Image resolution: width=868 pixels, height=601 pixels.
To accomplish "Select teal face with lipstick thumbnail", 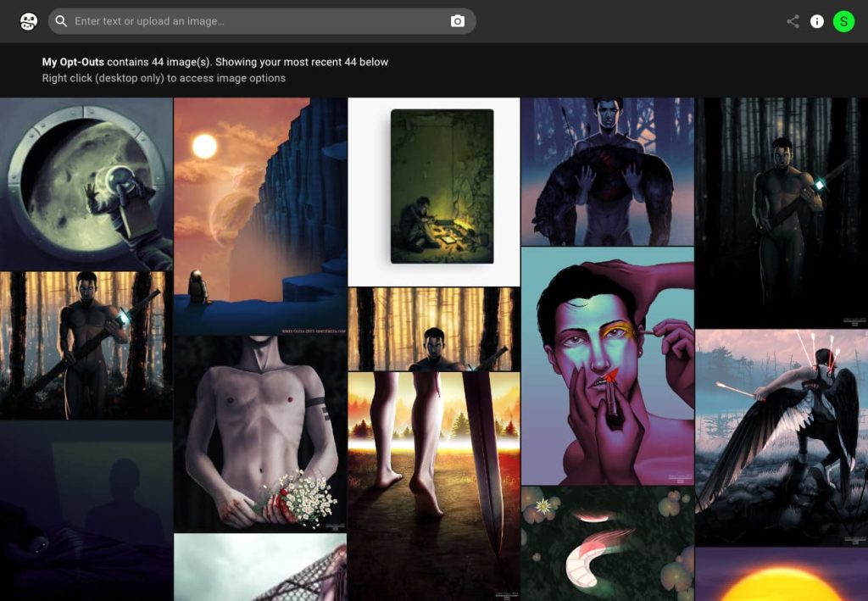I will (607, 366).
